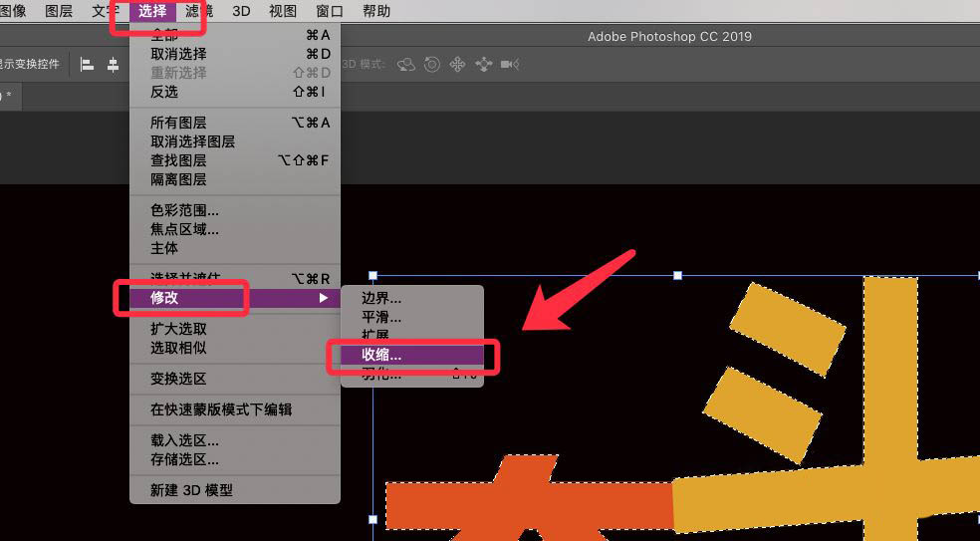Choose 边界... in the 修改 submenu
The image size is (980, 541).
(412, 298)
